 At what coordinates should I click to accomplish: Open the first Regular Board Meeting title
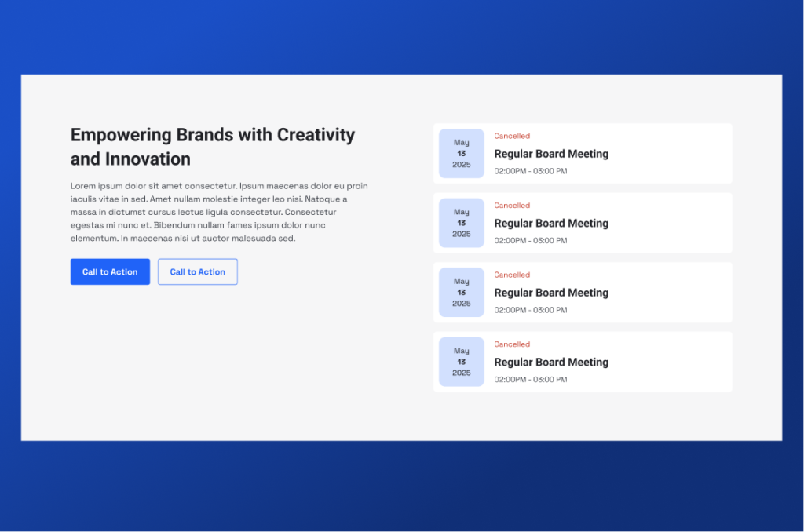tap(551, 154)
